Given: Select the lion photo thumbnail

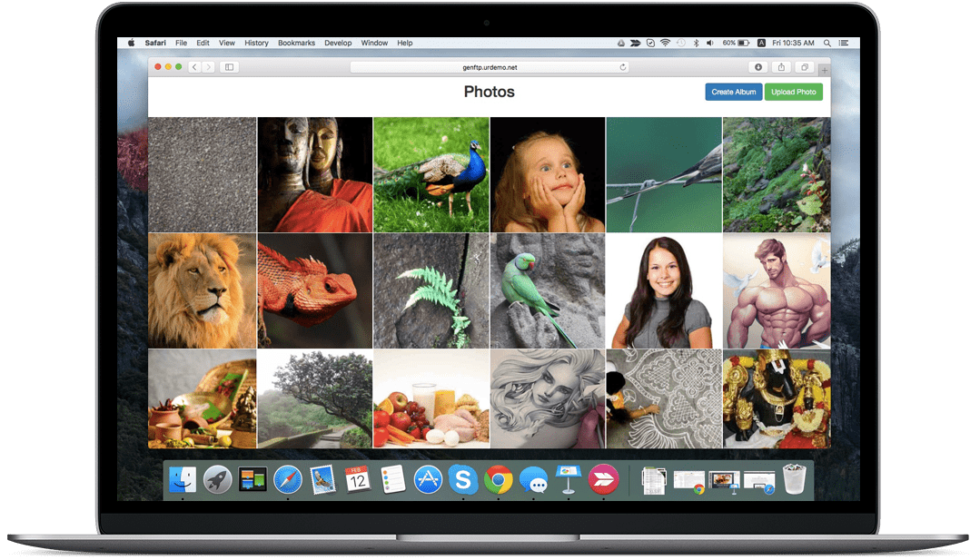Looking at the screenshot, I should (202, 290).
